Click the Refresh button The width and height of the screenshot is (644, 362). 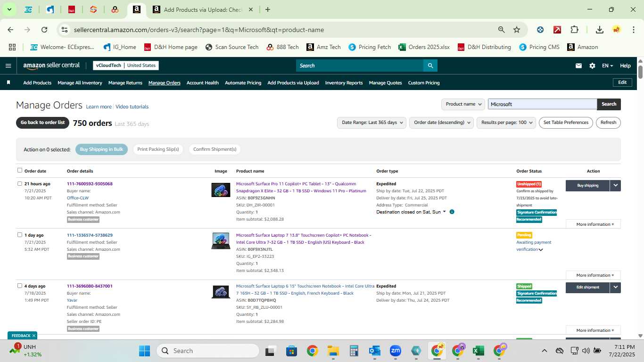pos(608,123)
